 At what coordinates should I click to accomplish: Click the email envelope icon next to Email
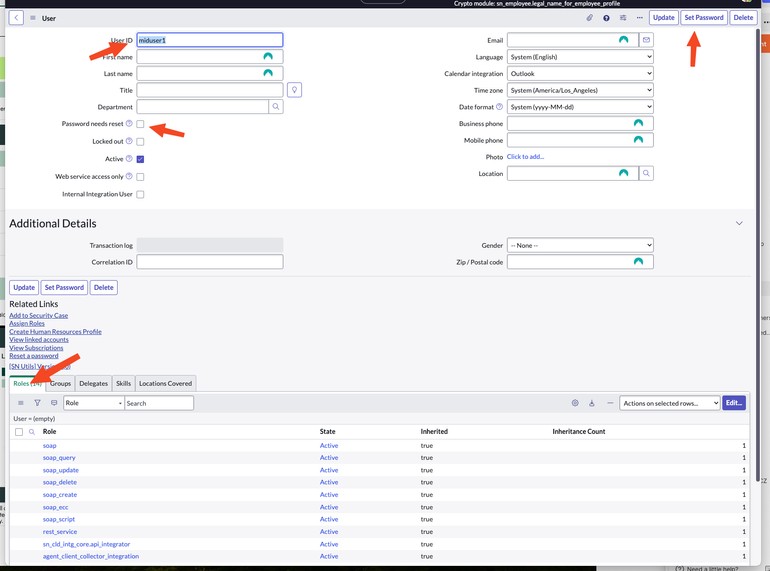pos(646,40)
